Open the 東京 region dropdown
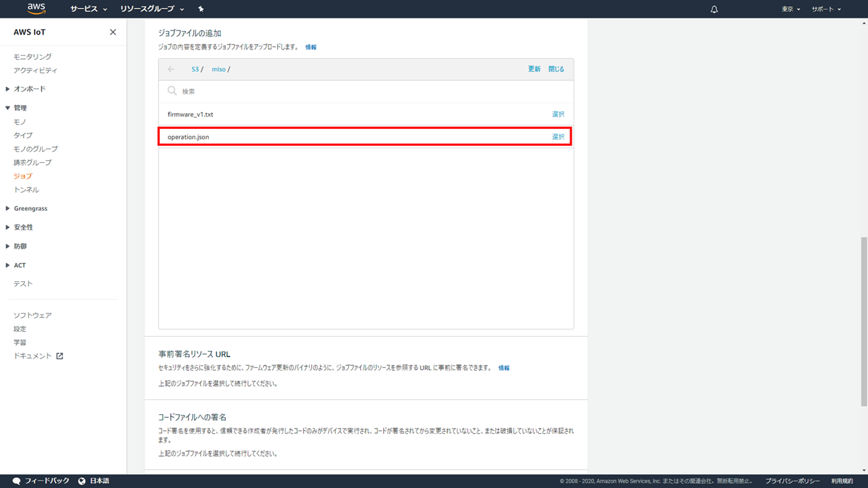The height and width of the screenshot is (488, 868). tap(791, 9)
